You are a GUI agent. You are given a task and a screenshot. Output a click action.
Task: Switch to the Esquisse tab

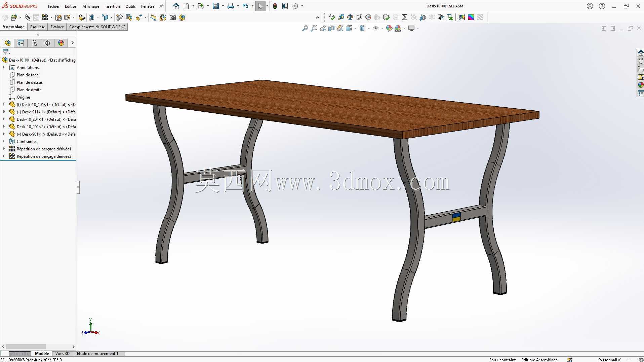point(37,27)
